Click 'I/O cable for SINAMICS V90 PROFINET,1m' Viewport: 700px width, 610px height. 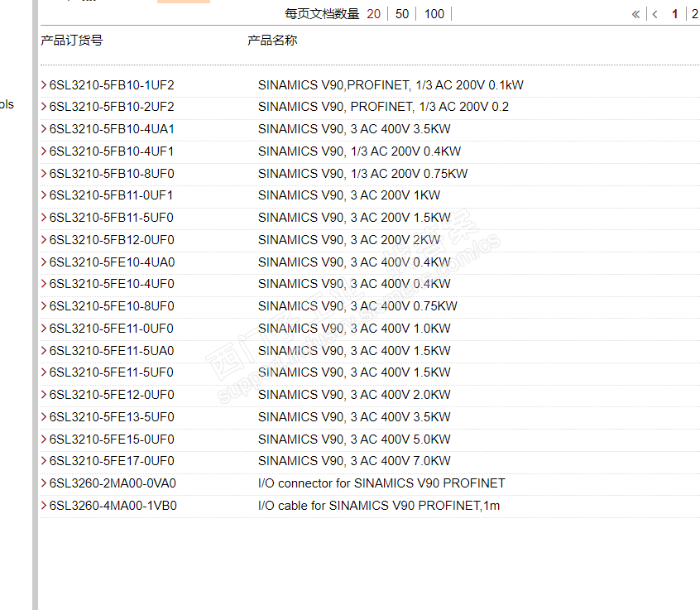point(379,505)
